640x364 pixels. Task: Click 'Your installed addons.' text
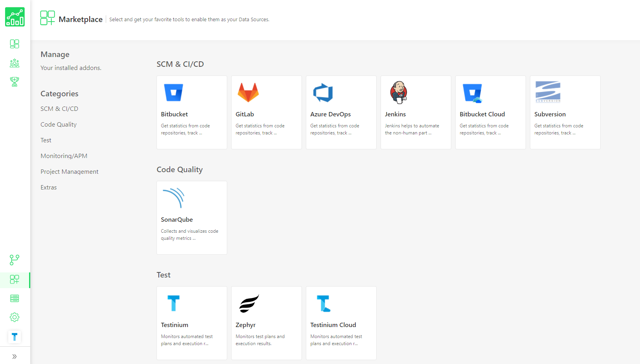click(x=71, y=68)
